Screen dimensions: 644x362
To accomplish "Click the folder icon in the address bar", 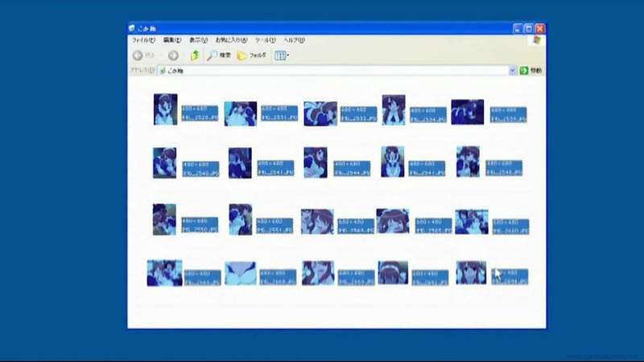I will tap(163, 71).
